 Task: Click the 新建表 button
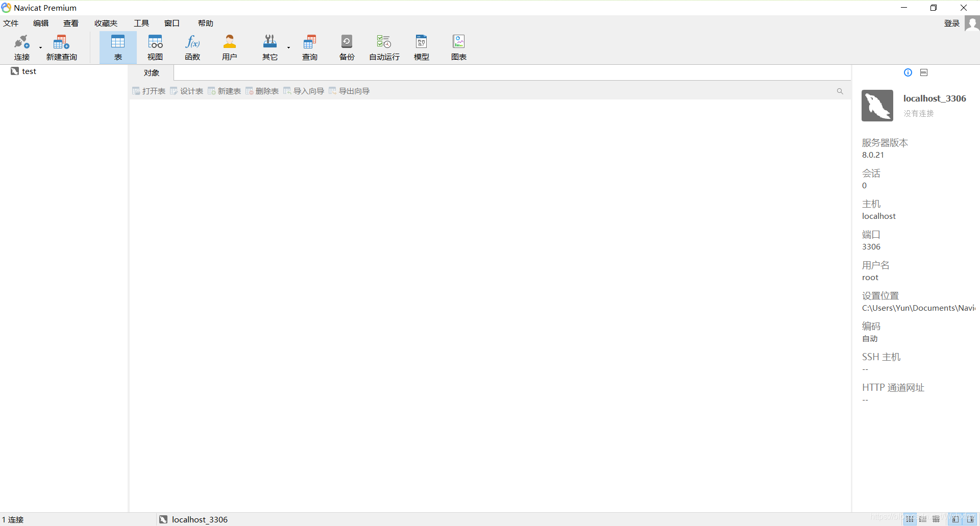[224, 91]
